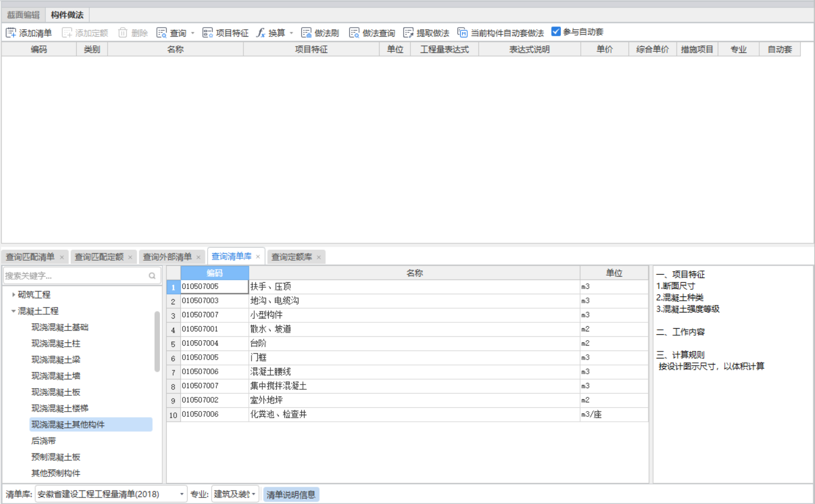Click the 添加定额 toolbar icon
This screenshot has height=504, width=815.
[x=67, y=33]
